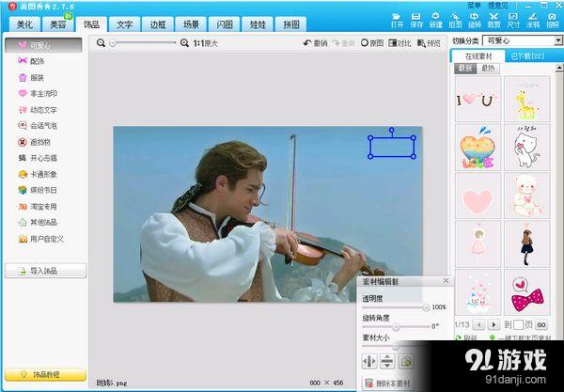The image size is (564, 392).
Task: Click the greyed-out redo arrow
Action: click(x=343, y=43)
